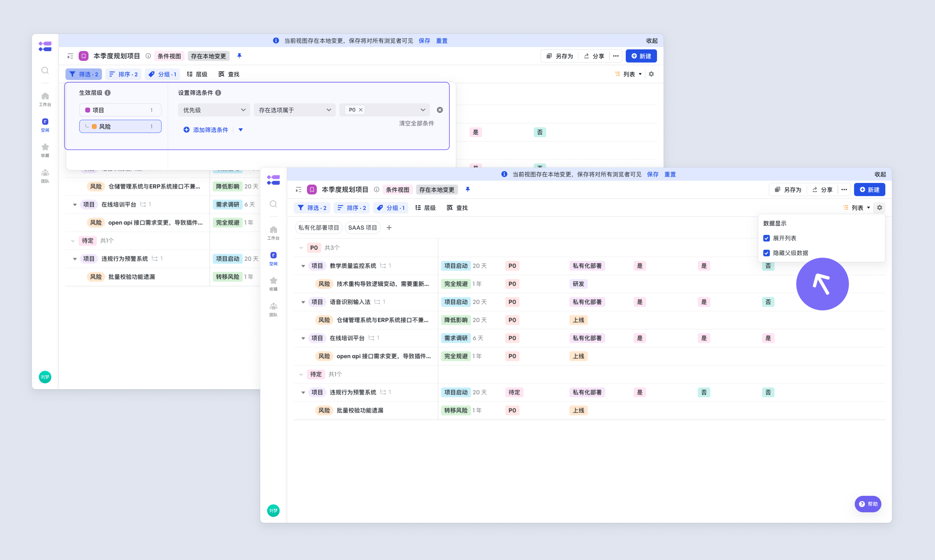The width and height of the screenshot is (935, 560).
Task: Open the arrow menu beside 添加筛选条件
Action: point(241,130)
